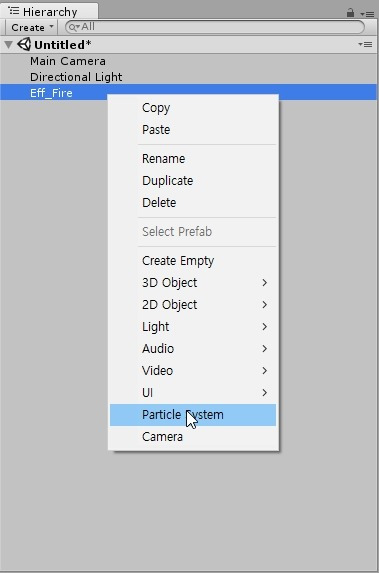The image size is (379, 573).
Task: Expand the 3D Object submenu arrow
Action: (x=265, y=282)
